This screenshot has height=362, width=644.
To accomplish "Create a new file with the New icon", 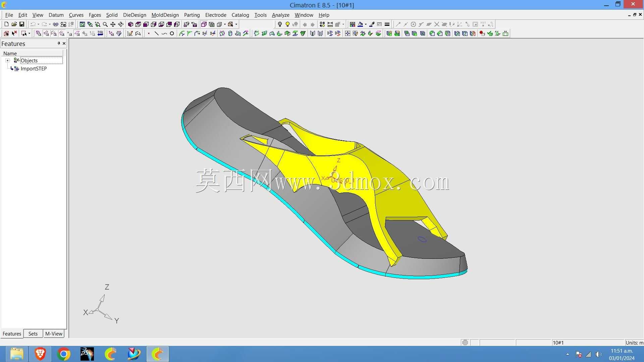I will (x=6, y=24).
